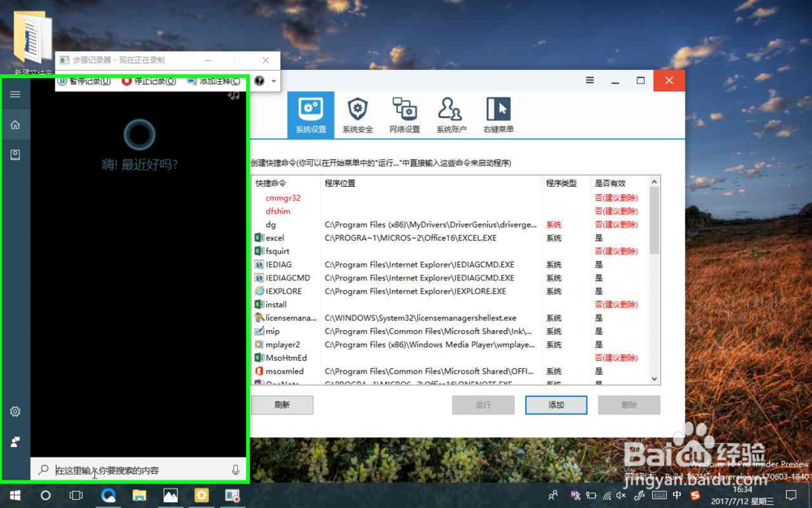The width and height of the screenshot is (812, 508).
Task: Open the System Security (系统安全) shield panel
Action: tap(357, 113)
